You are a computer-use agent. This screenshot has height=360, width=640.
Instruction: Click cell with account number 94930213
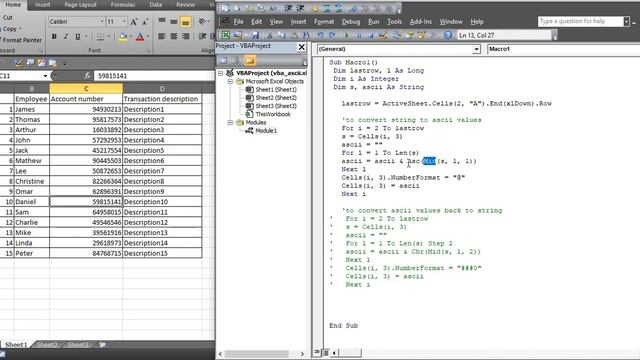(86, 109)
